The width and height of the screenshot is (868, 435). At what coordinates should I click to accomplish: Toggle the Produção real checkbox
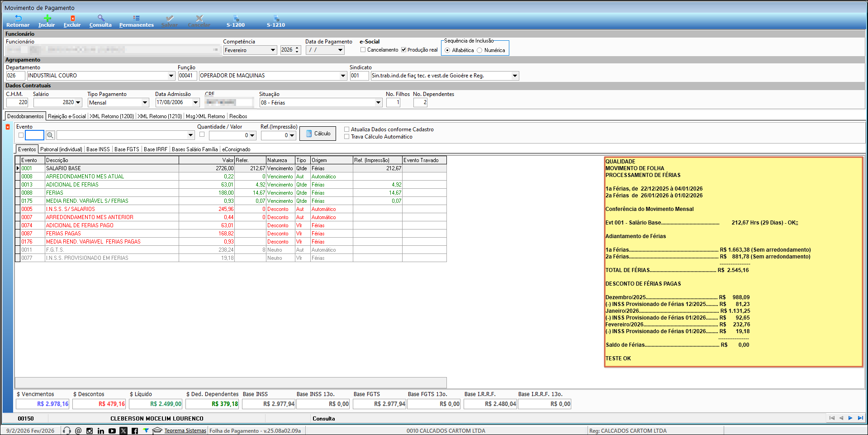coord(403,50)
